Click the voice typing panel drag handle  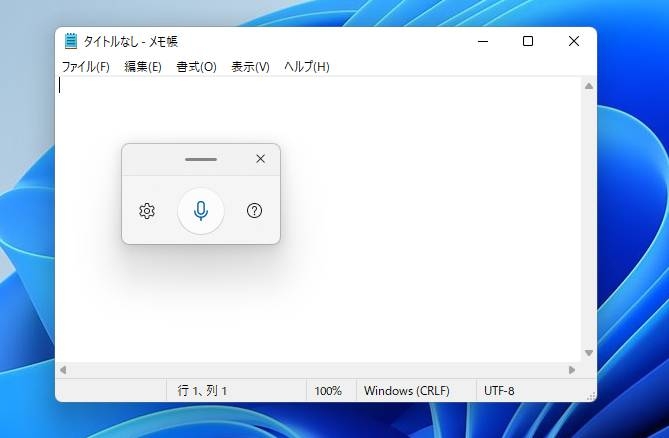click(x=201, y=159)
